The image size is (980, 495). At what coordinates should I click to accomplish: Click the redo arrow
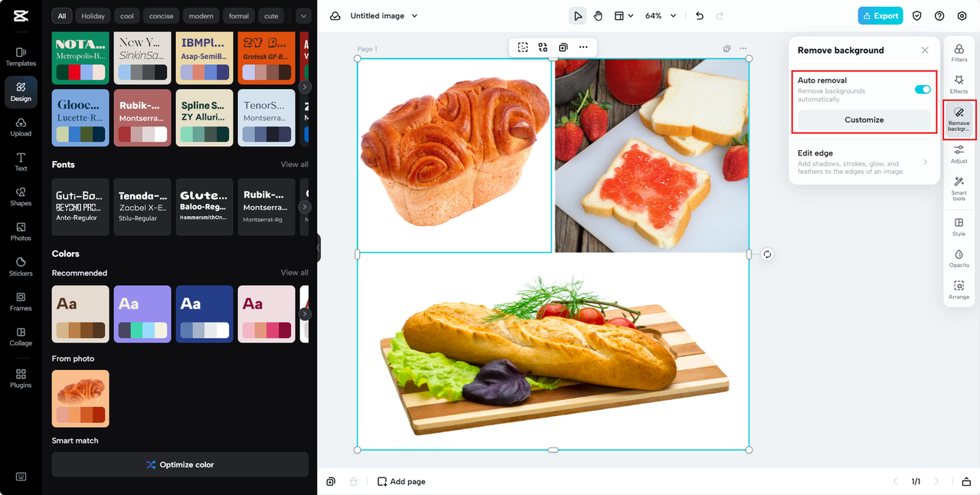(720, 15)
